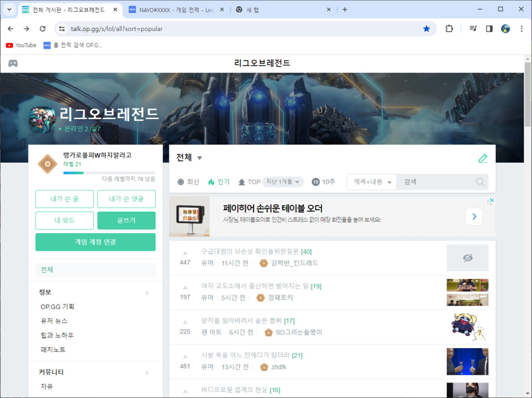
Task: Filter posts by 10추
Action: pyautogui.click(x=324, y=182)
